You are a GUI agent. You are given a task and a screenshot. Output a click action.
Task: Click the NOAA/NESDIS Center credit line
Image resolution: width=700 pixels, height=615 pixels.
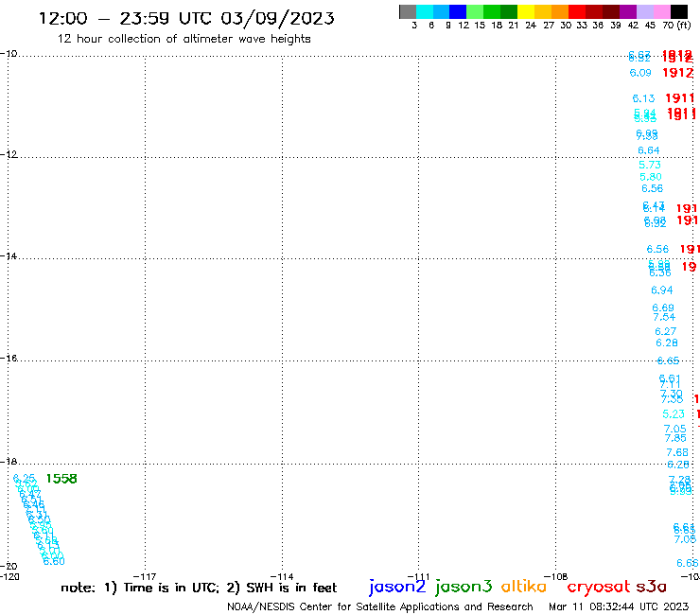tap(380, 606)
